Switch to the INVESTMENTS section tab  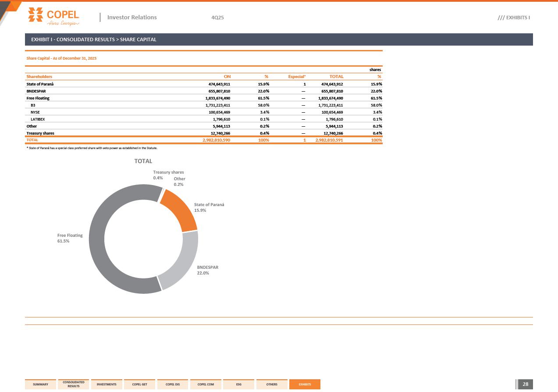tap(107, 385)
